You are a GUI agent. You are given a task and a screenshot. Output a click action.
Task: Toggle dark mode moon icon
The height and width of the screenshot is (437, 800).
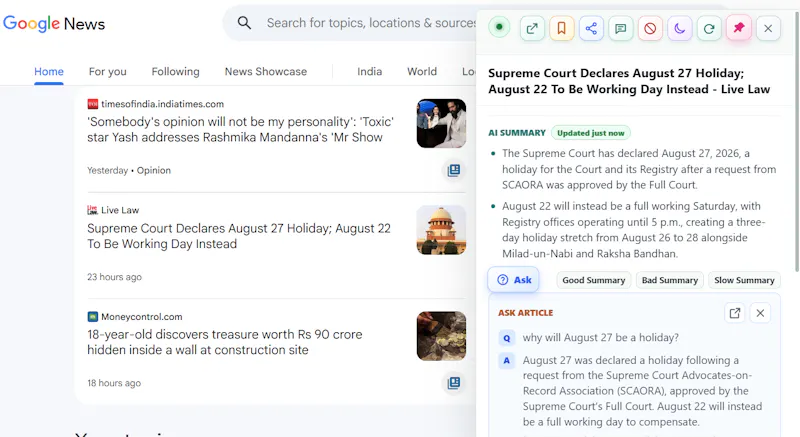coord(680,29)
